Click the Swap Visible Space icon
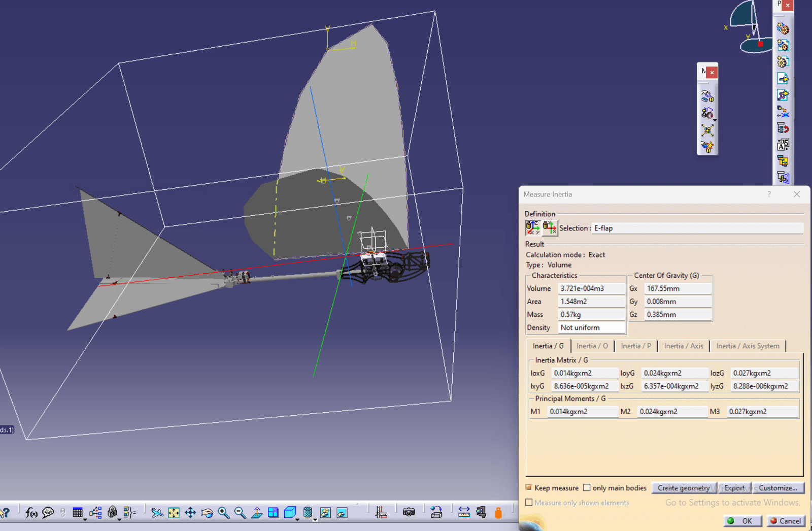This screenshot has height=531, width=812. coord(342,513)
